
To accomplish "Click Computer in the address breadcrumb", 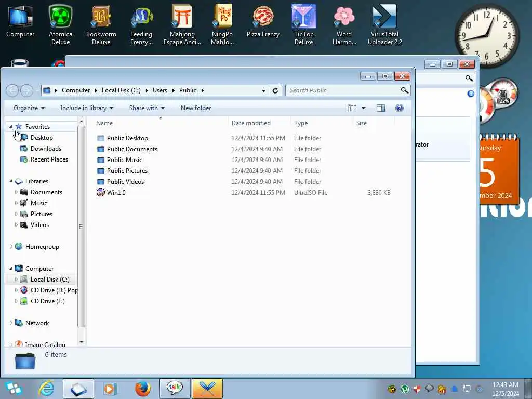I will [x=76, y=90].
